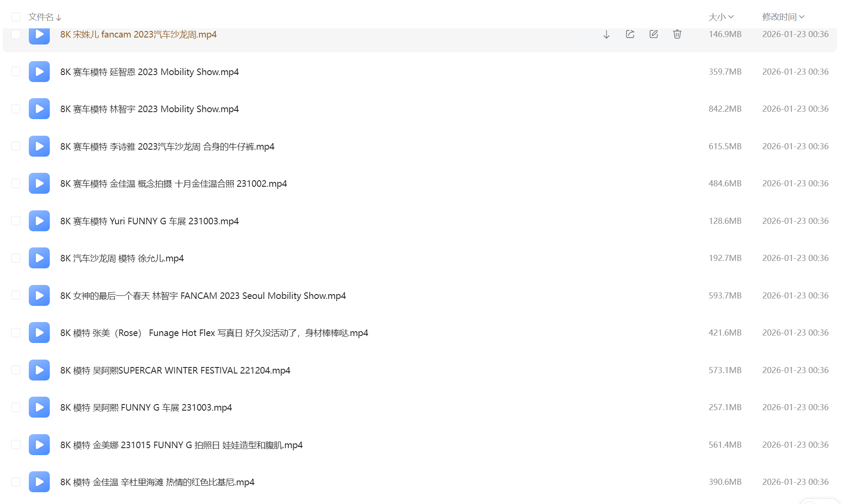Screen dimensions: 841x504
Task: Click video icon next to 徐允儿 file
Action: click(39, 258)
